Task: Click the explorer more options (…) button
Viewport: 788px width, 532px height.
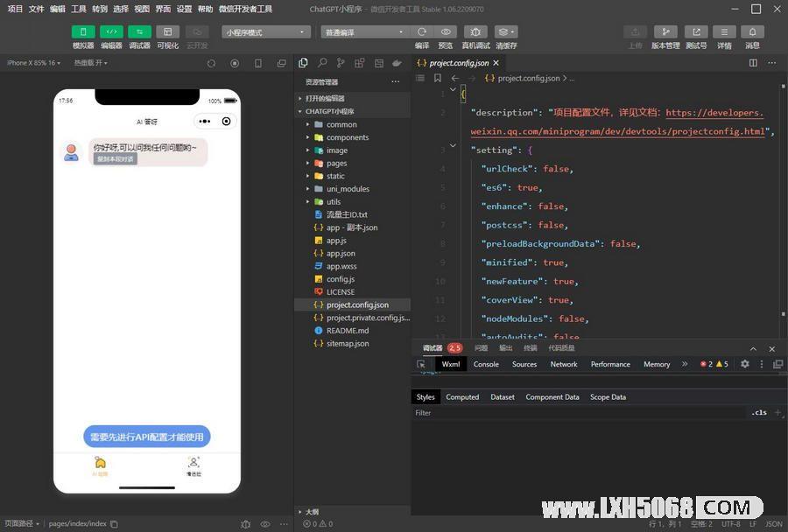Action: (396, 81)
